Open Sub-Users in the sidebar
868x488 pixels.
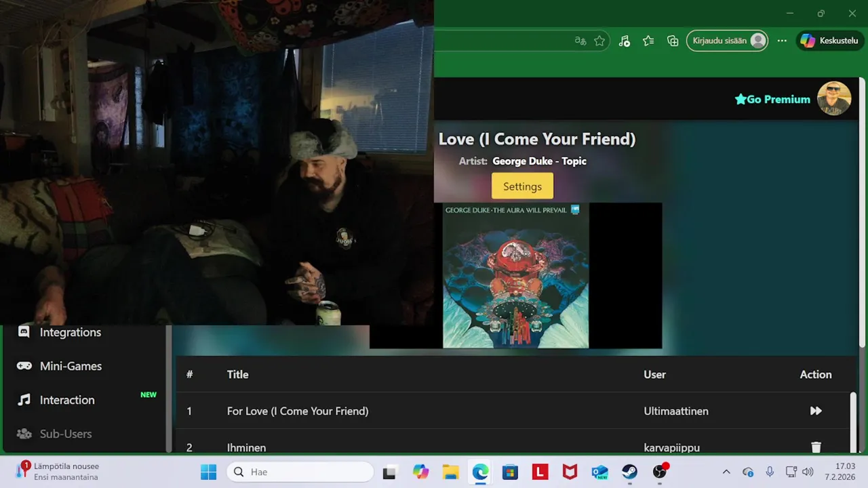(66, 434)
